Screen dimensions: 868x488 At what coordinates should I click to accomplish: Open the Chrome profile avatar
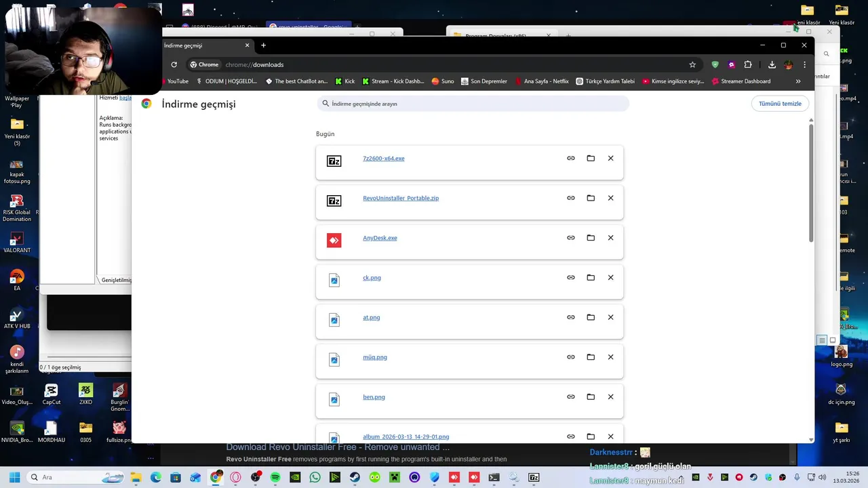(x=788, y=64)
